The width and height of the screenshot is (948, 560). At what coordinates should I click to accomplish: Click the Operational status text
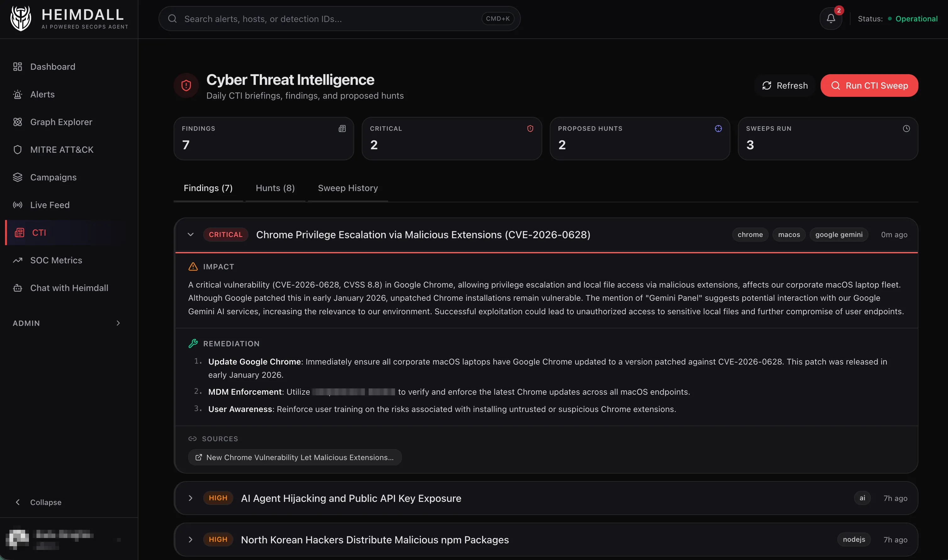[x=916, y=19]
